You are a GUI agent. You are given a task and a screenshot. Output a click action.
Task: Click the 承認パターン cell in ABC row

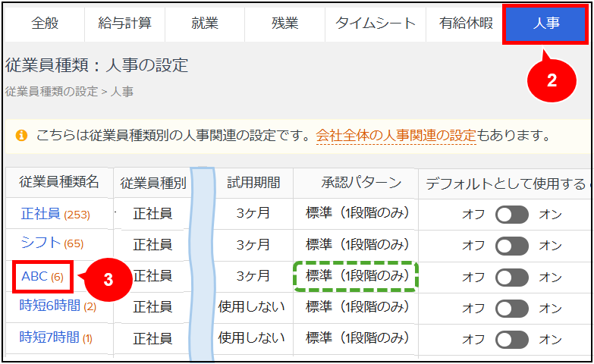[x=357, y=276]
